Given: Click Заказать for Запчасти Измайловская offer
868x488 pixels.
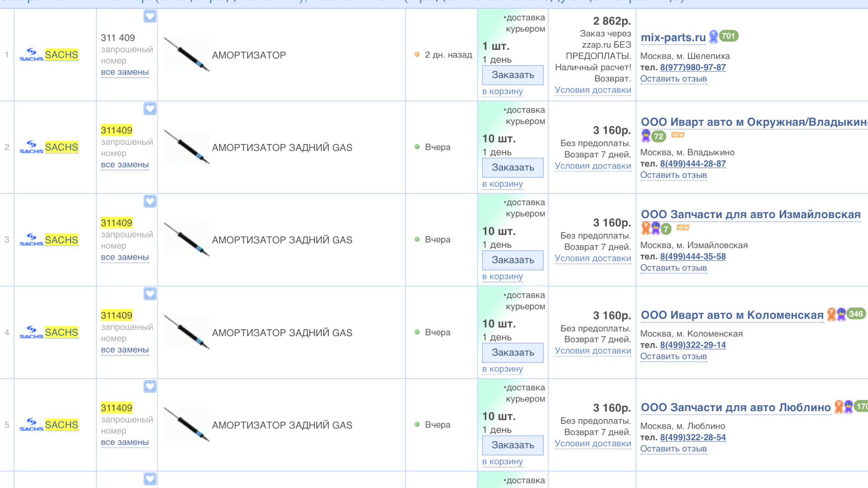Looking at the screenshot, I should point(513,260).
